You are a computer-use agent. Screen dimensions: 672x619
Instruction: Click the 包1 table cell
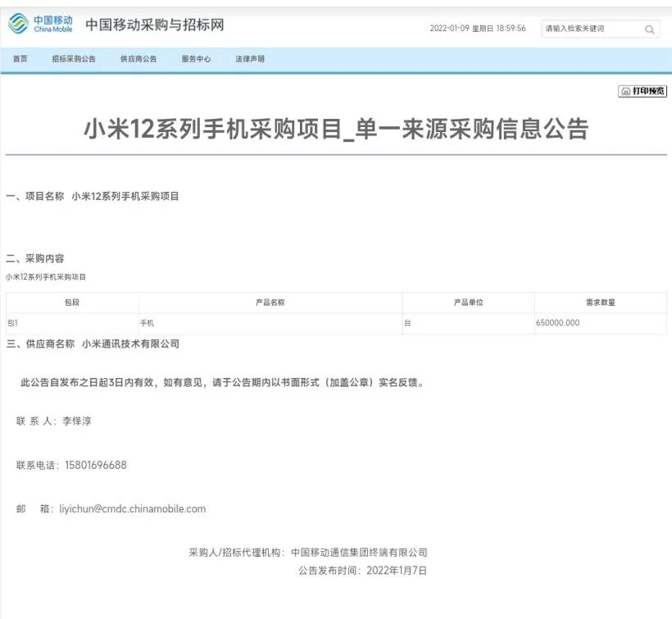click(x=72, y=323)
